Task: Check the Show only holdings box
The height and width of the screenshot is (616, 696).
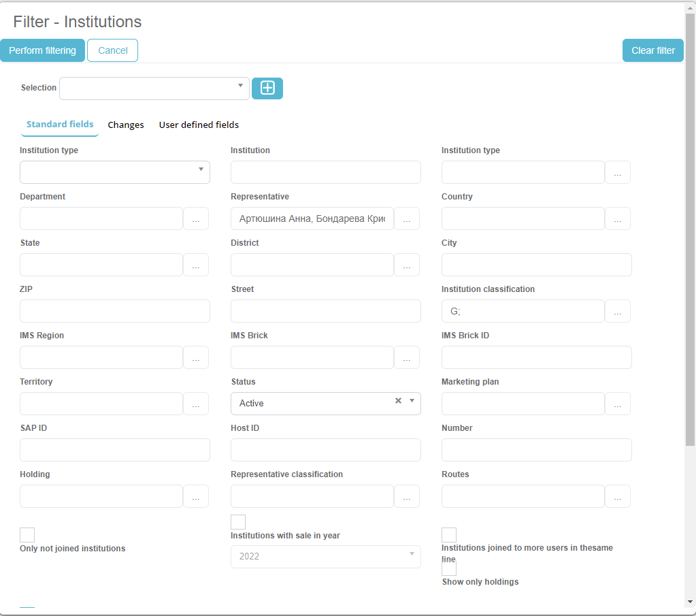Action: [x=449, y=568]
